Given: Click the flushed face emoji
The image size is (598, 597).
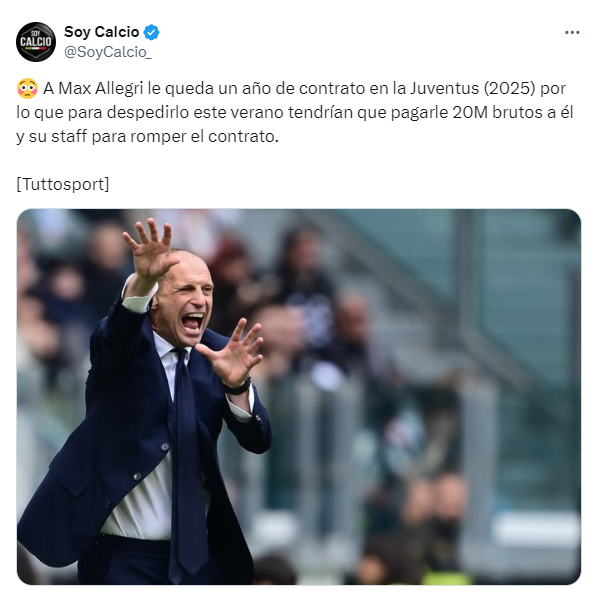Looking at the screenshot, I should (x=27, y=89).
